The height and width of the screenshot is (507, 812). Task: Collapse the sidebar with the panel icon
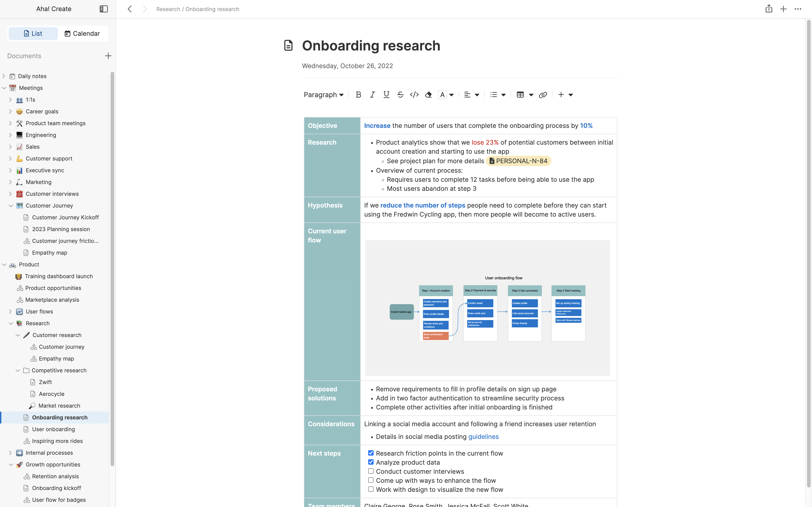pos(104,9)
